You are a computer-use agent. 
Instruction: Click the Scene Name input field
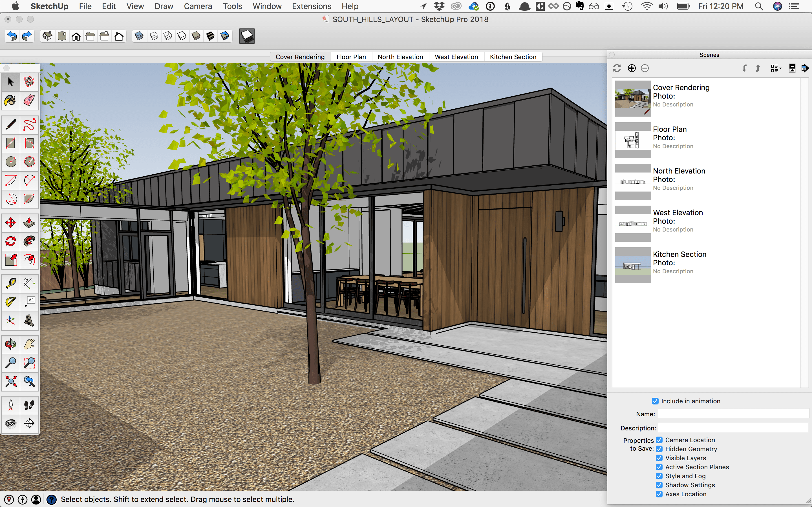click(x=734, y=413)
